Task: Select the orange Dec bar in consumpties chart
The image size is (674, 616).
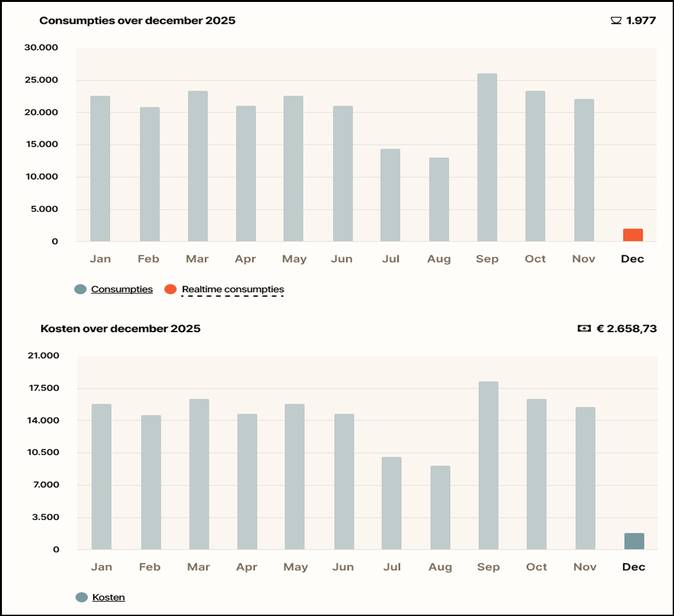Action: tap(633, 235)
